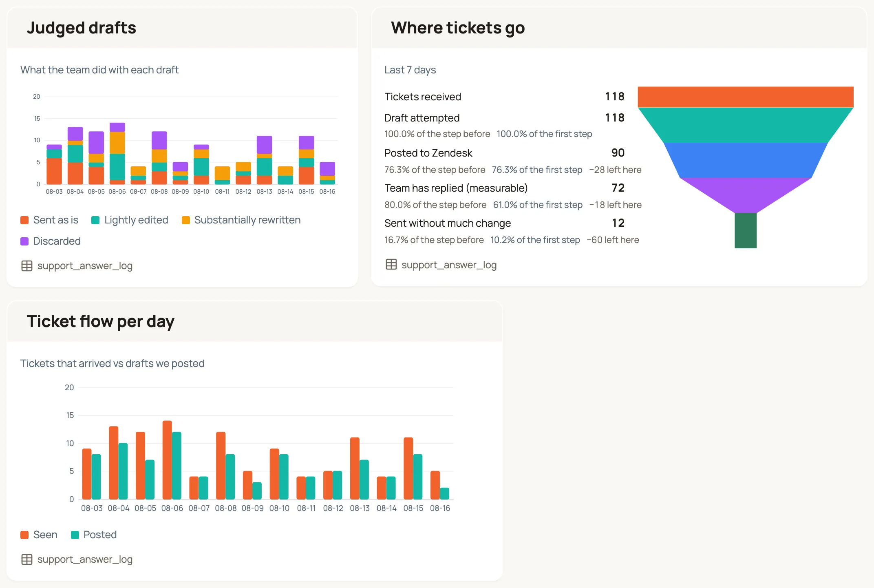Screen dimensions: 874x588
Task: Click the 08-06 stacked bar in Judged drafts
Action: 117,153
